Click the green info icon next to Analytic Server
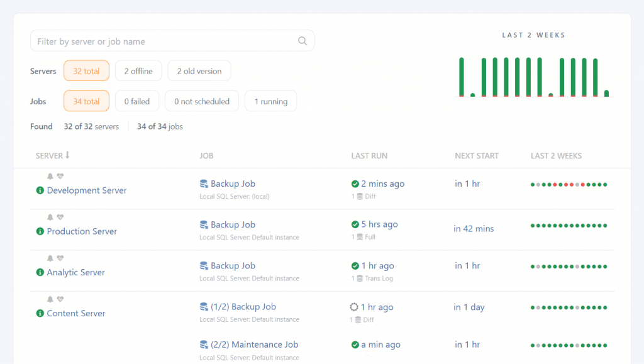The image size is (644, 364). point(40,272)
